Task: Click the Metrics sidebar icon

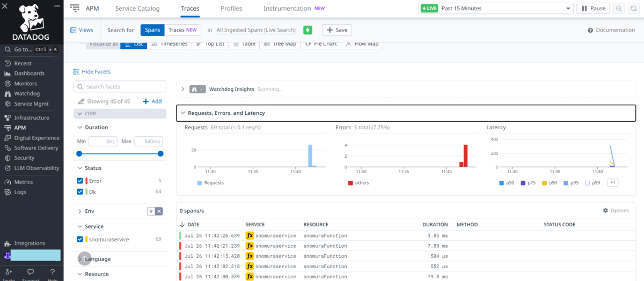Action: [x=8, y=182]
